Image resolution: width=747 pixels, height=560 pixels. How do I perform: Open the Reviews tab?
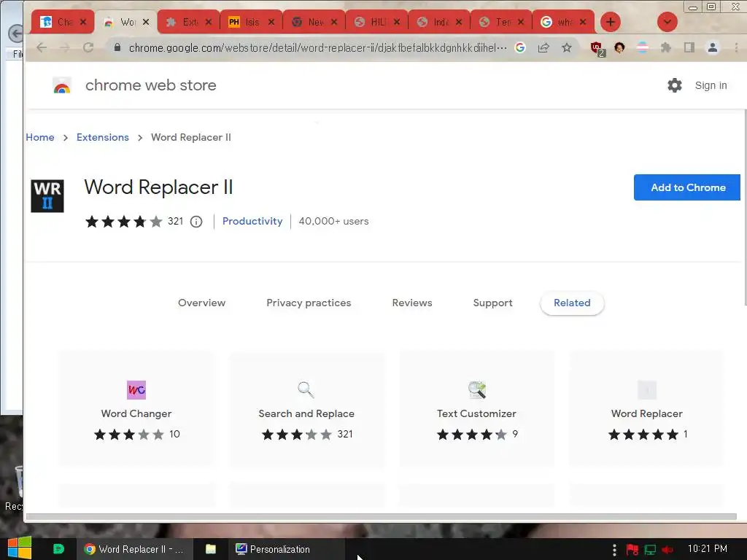[x=412, y=303]
